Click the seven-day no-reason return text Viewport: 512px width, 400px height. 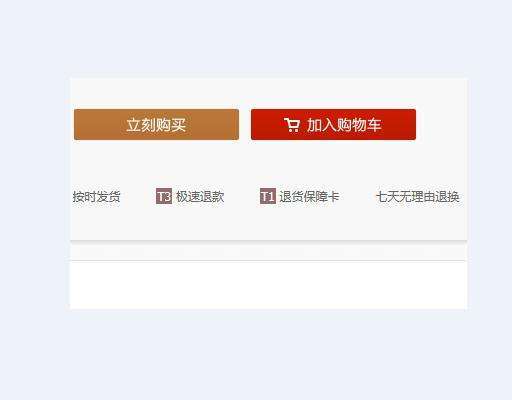point(418,197)
